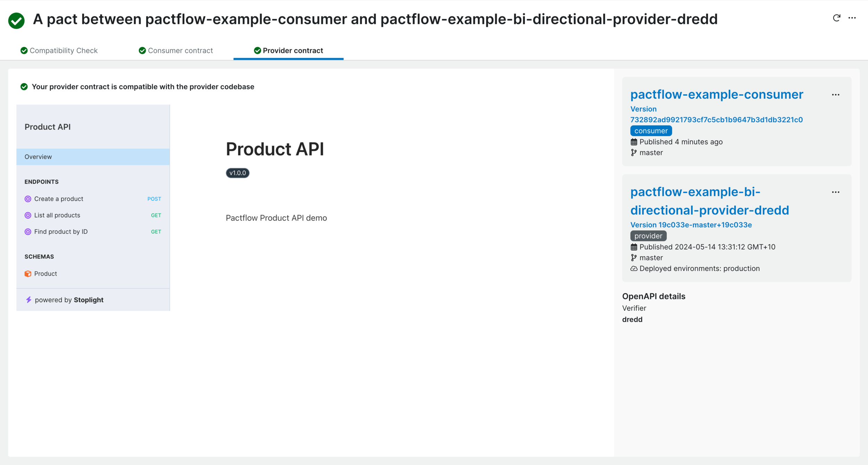The width and height of the screenshot is (868, 465).
Task: Click the endpoint icon beside List all products
Action: click(27, 215)
